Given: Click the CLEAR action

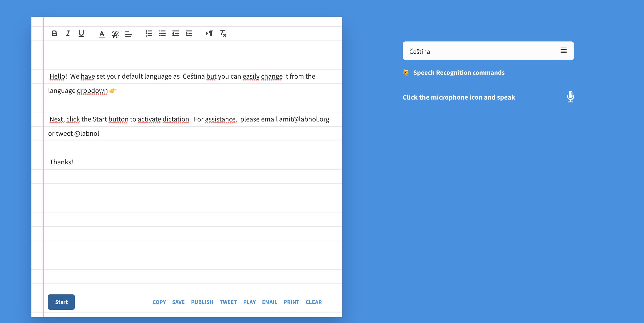Looking at the screenshot, I should 313,302.
